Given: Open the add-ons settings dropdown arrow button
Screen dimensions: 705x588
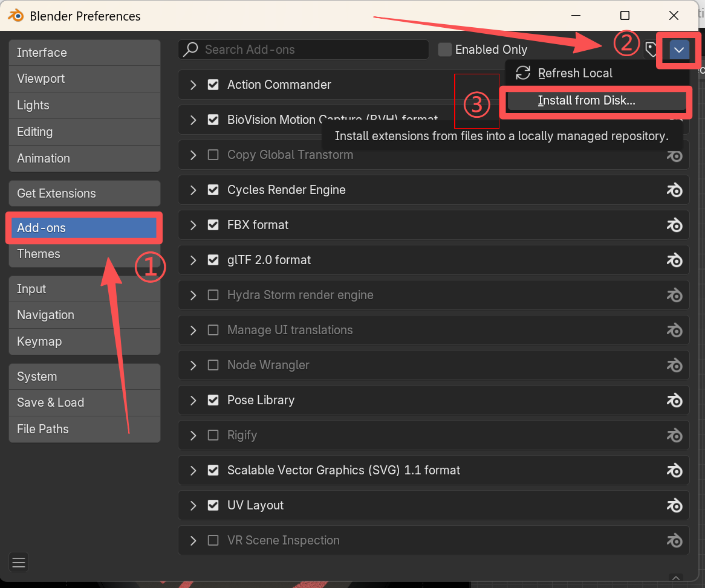Looking at the screenshot, I should (x=679, y=50).
